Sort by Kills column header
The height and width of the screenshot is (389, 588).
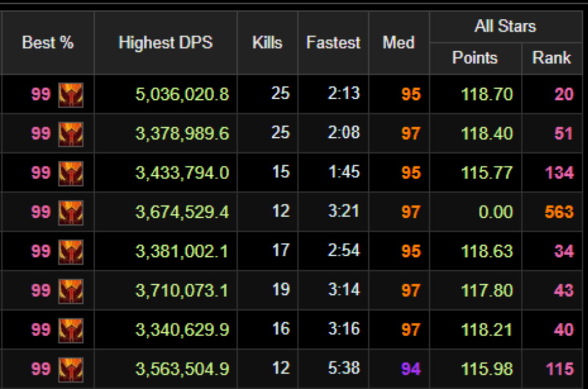point(267,43)
